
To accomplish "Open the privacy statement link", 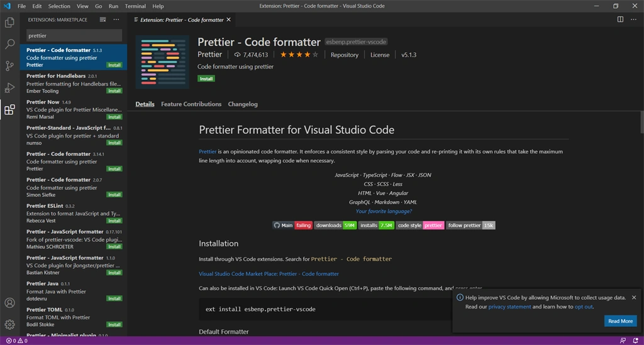I will [509, 307].
